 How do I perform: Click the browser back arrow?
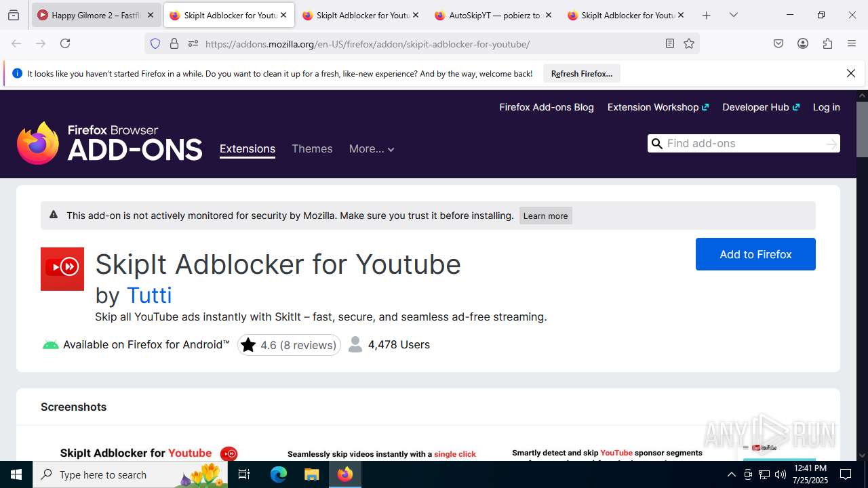[x=16, y=43]
